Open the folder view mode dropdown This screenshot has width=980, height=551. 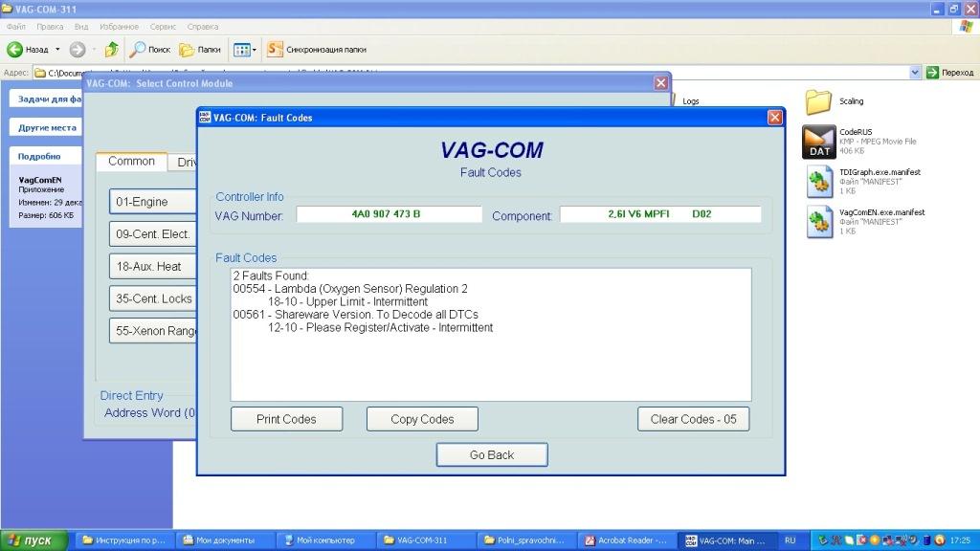point(244,50)
